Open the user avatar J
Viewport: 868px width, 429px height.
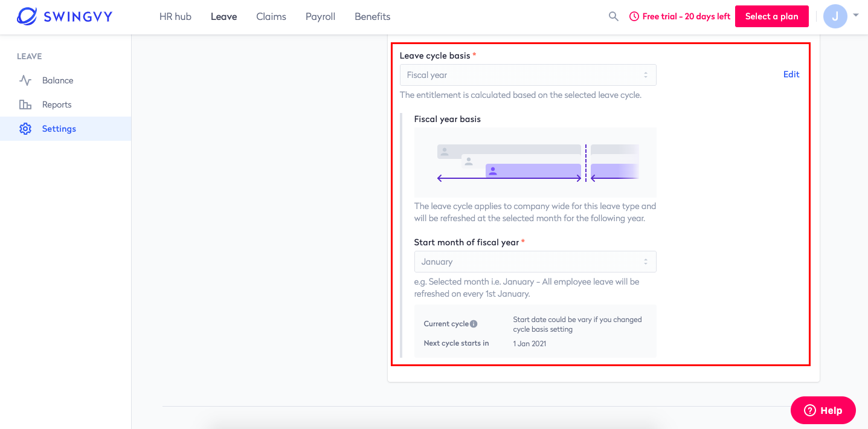coord(835,16)
